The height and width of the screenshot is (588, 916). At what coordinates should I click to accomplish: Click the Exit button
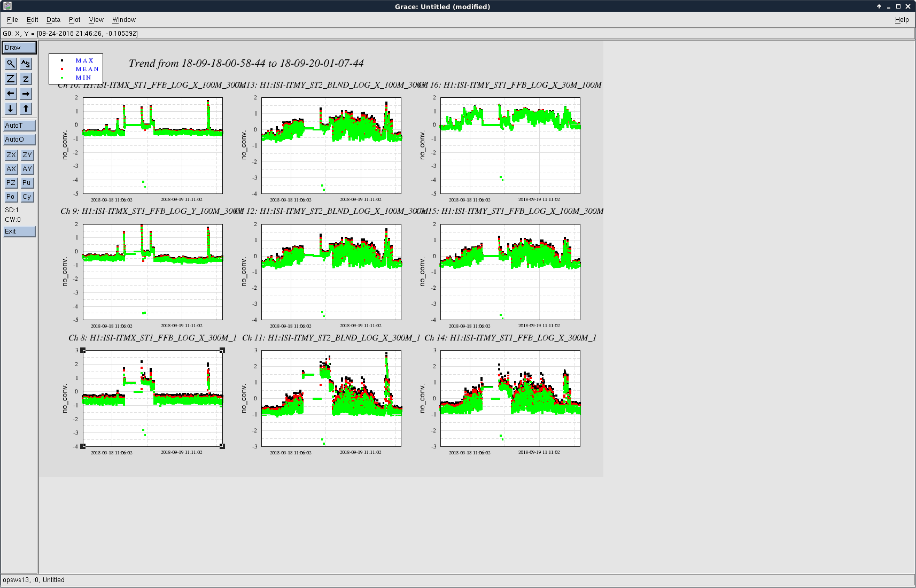19,231
